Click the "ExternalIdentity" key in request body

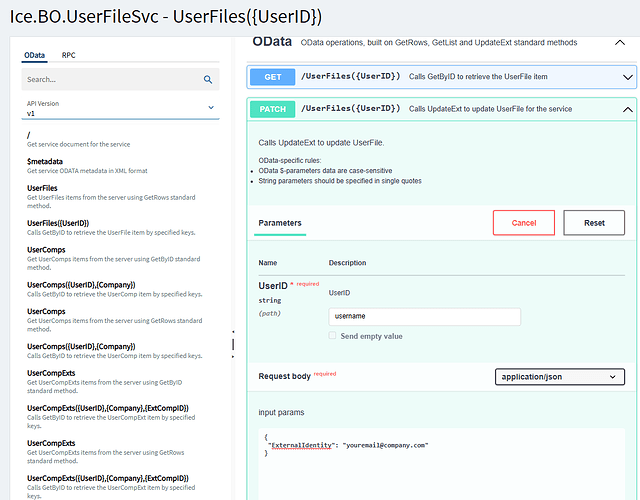[x=300, y=445]
